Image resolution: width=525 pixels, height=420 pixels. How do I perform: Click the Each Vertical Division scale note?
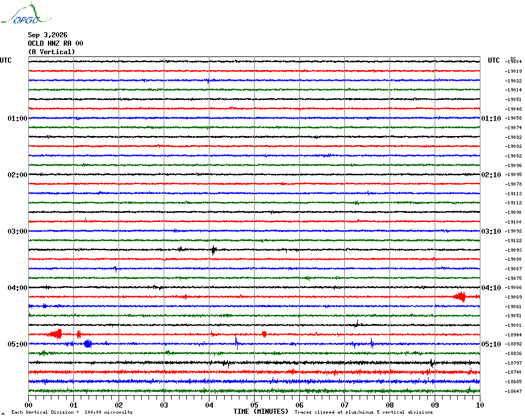click(72, 412)
